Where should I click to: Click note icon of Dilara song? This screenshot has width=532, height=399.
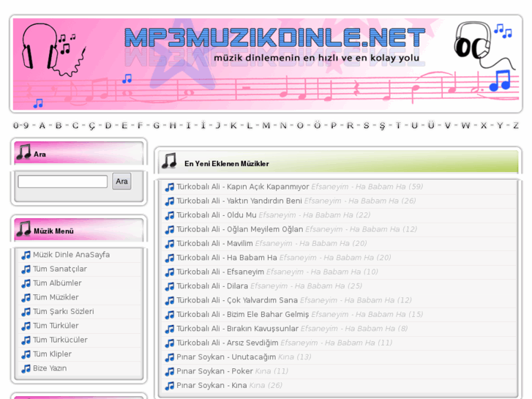click(169, 286)
